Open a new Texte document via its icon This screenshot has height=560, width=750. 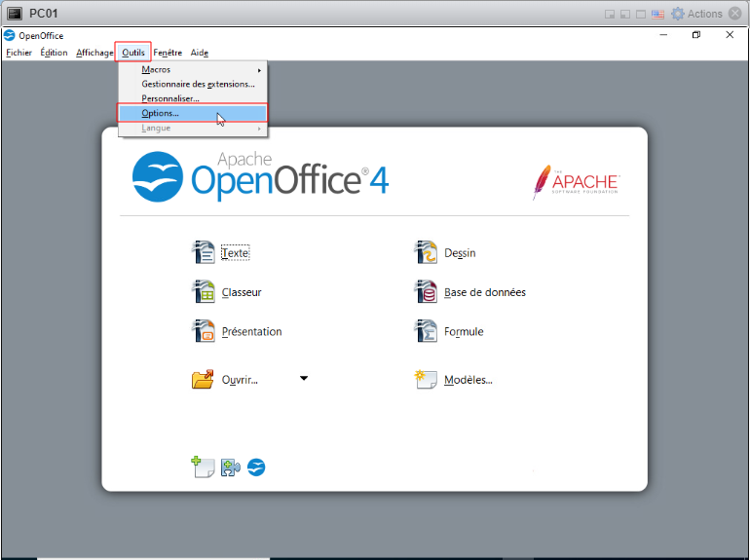[203, 252]
